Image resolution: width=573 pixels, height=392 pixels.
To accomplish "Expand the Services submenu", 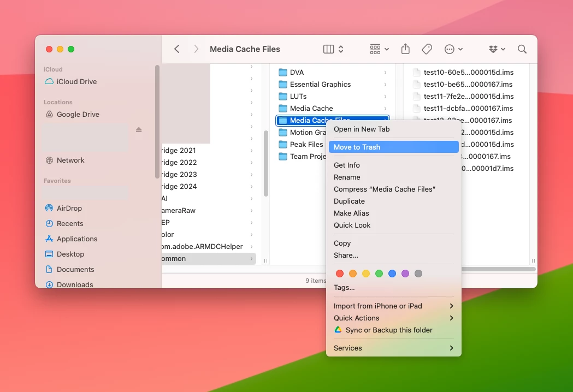I will coord(394,348).
